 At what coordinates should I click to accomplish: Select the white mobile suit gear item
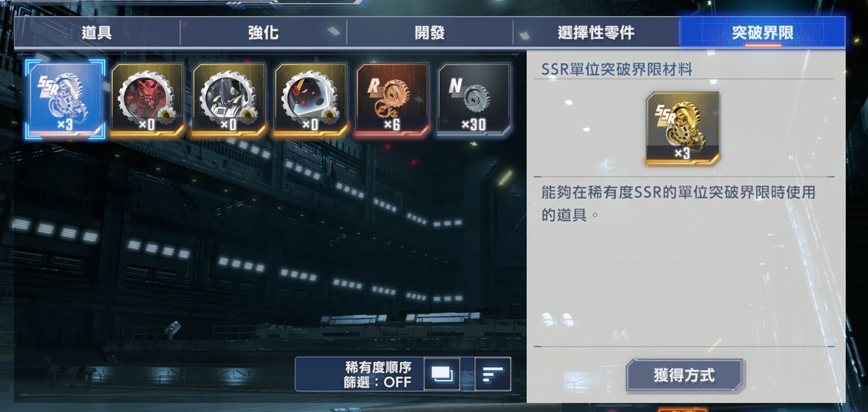[228, 99]
